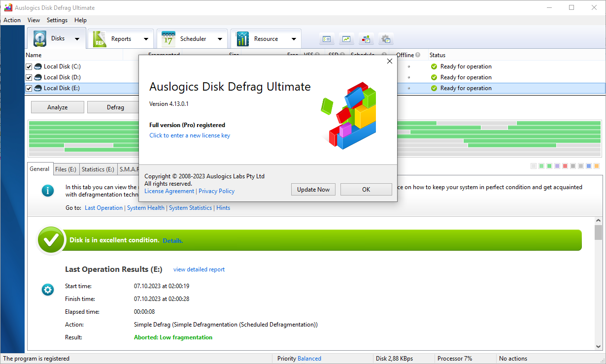
Task: Switch to the Statistics (E:) tab
Action: click(98, 169)
